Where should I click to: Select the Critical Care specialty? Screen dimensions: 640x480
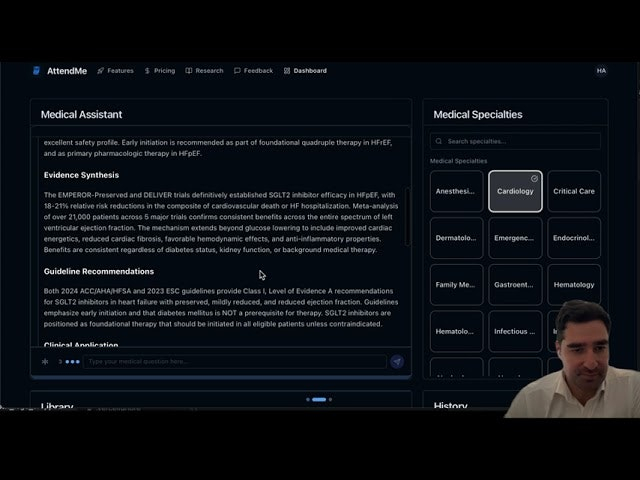tap(574, 191)
